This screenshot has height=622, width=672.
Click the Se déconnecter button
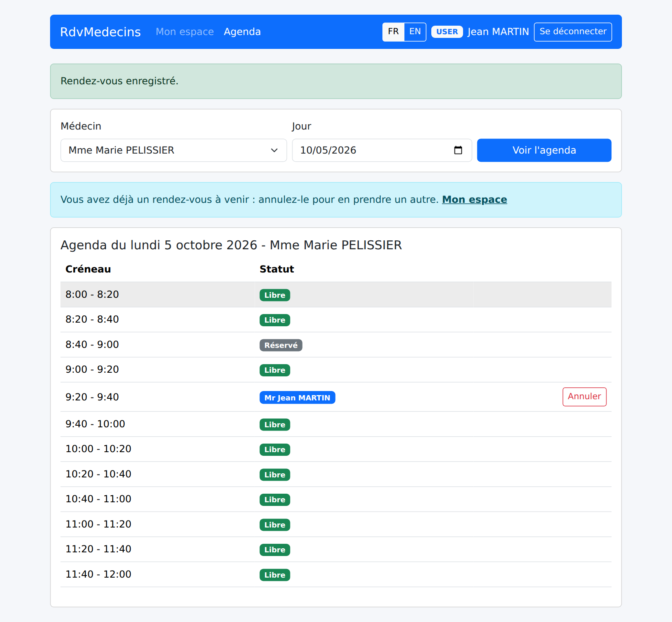tap(573, 32)
